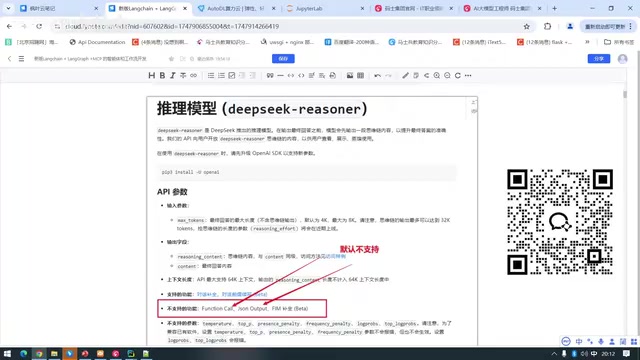Viewport: 640px width, 360px height.
Task: Click the blue link in supported features row
Action: [x=232, y=294]
